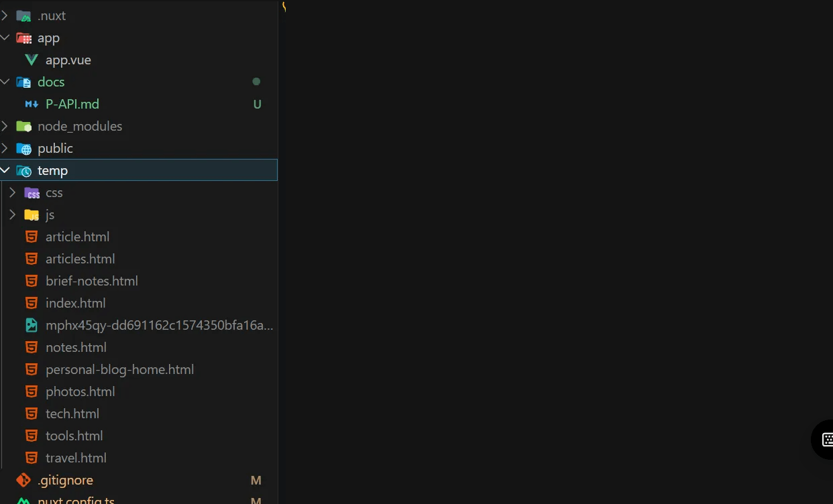Click the app folder icon
833x504 pixels.
pyautogui.click(x=24, y=38)
